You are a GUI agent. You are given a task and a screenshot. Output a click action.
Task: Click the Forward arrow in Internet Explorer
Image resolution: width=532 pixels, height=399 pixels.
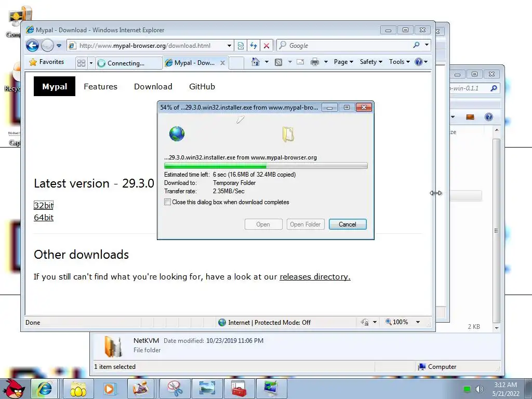click(x=47, y=46)
